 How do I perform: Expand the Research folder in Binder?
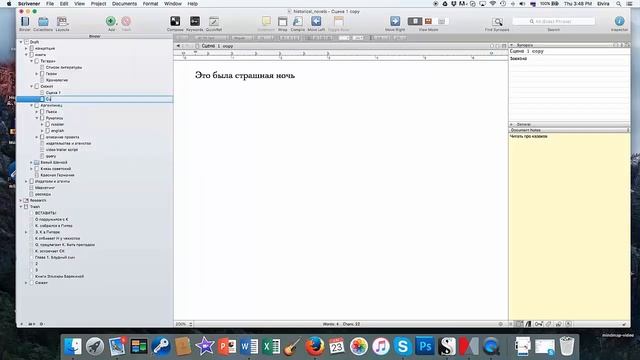(21, 200)
